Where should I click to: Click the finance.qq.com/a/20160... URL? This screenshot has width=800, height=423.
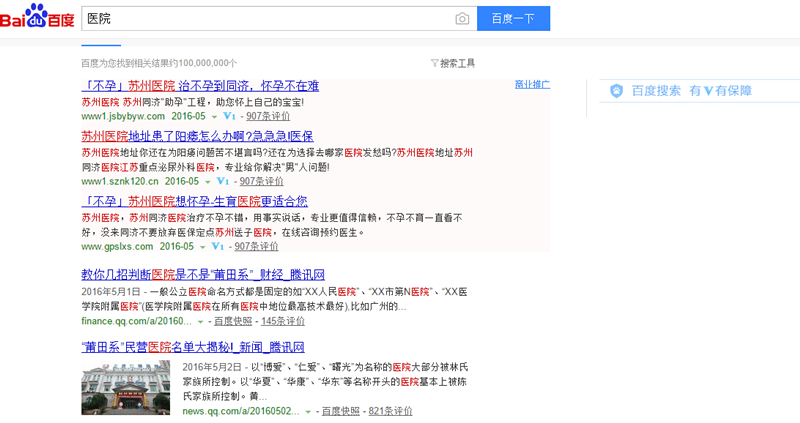pos(137,321)
